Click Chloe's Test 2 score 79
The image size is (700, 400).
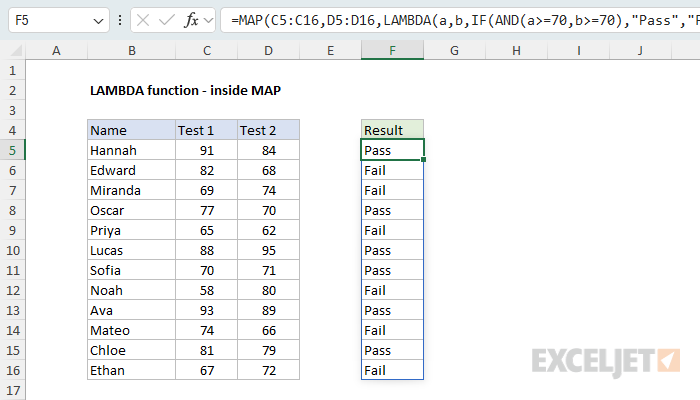click(x=268, y=350)
